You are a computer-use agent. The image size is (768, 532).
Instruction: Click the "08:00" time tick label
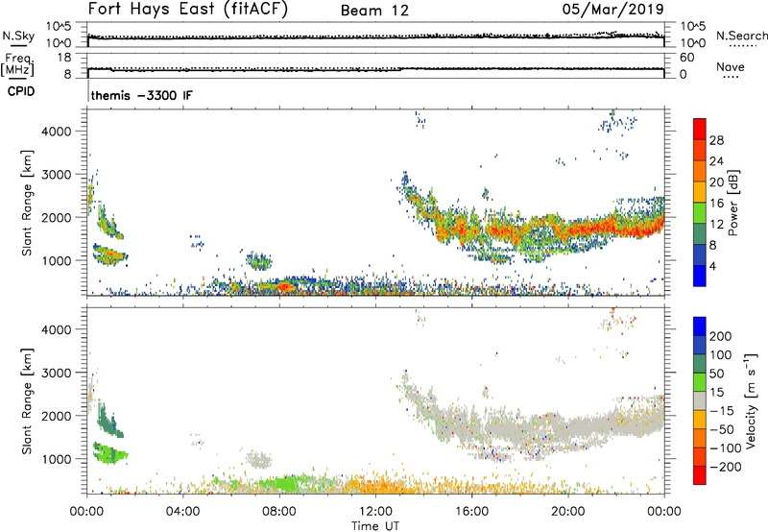(279, 512)
